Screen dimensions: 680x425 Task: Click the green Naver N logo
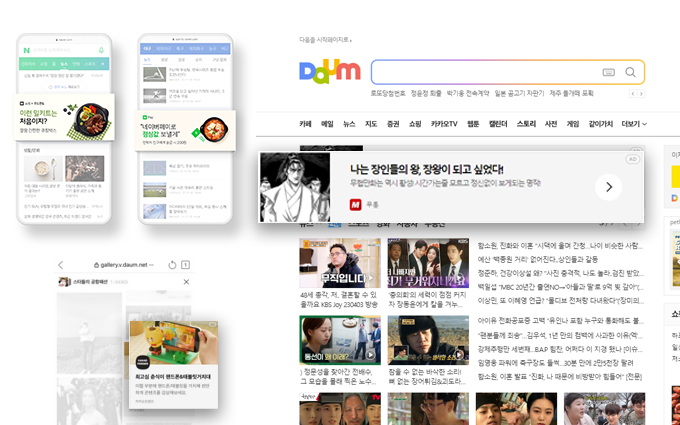click(27, 49)
